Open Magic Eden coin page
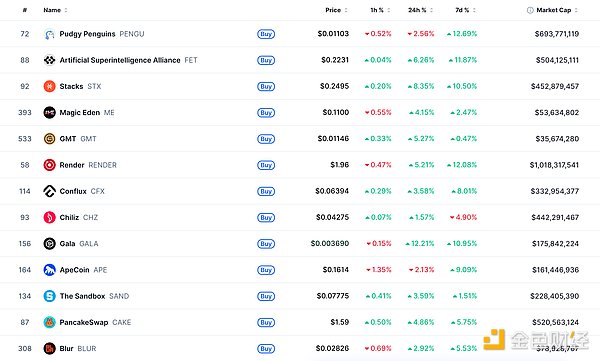The image size is (600, 361). pos(80,113)
